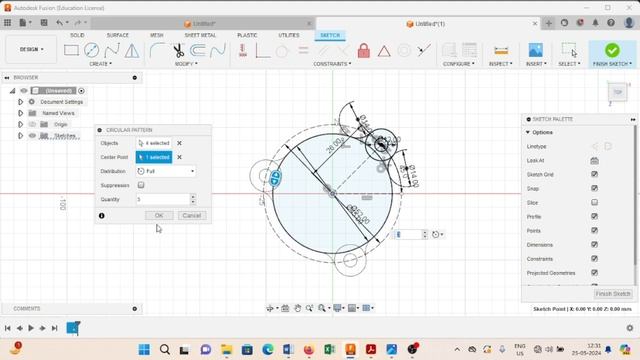Open the Insert image tool
640x360 pixels.
click(x=536, y=50)
